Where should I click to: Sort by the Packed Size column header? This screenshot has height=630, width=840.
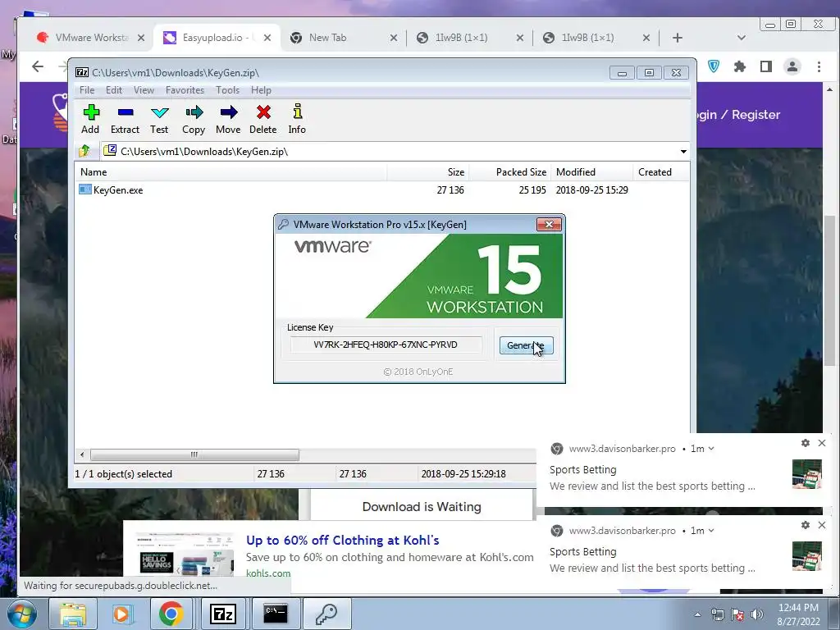pos(510,172)
